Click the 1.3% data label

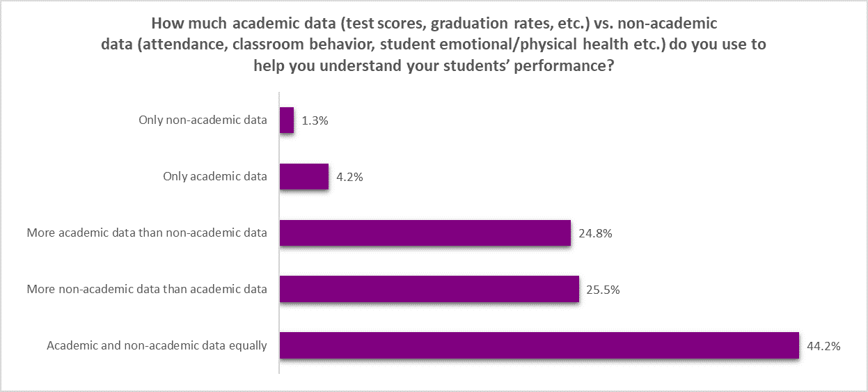pyautogui.click(x=315, y=120)
